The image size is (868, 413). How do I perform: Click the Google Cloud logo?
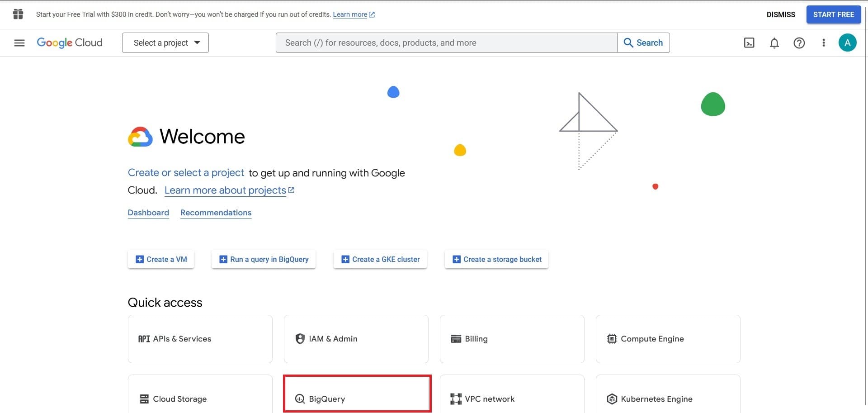tap(70, 43)
